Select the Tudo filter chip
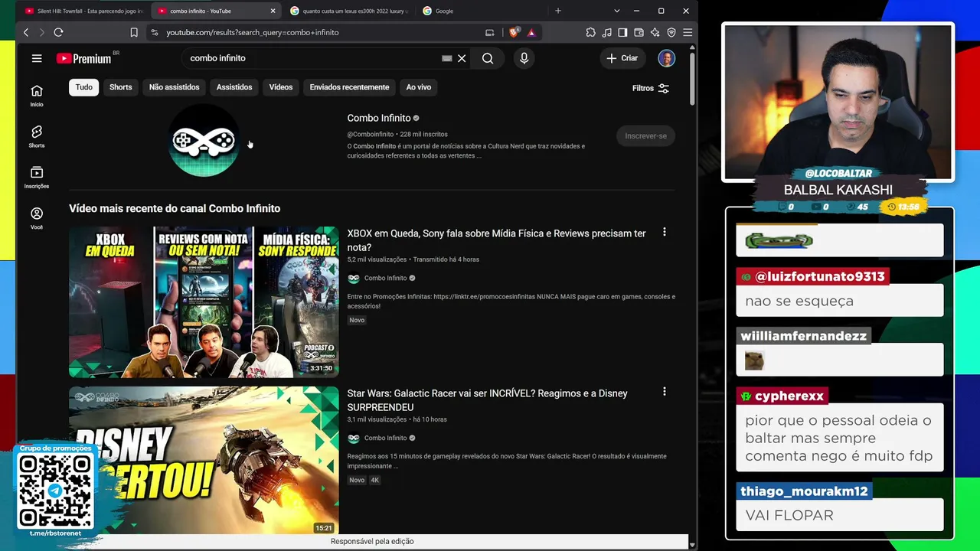This screenshot has height=551, width=980. (84, 87)
